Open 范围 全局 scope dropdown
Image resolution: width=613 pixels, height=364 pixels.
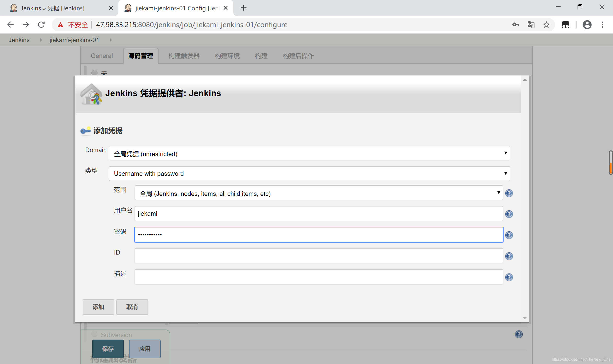tap(319, 193)
